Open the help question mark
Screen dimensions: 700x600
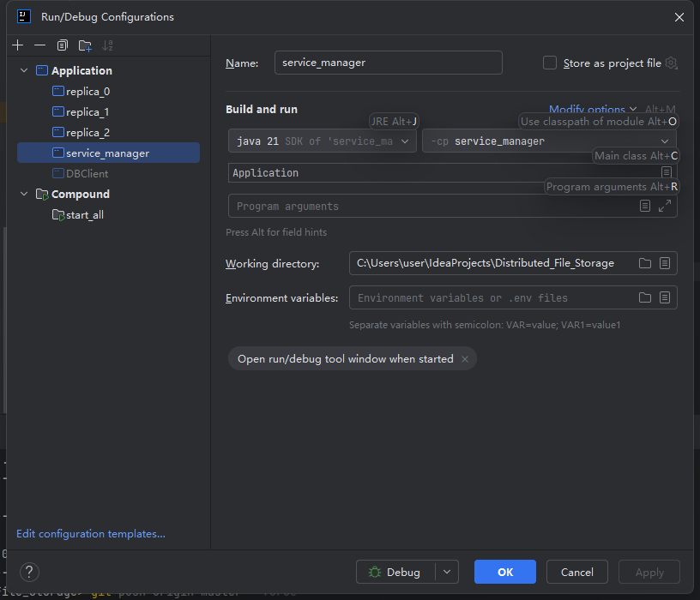point(29,572)
